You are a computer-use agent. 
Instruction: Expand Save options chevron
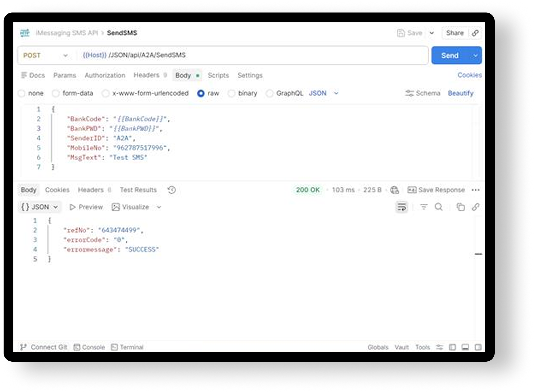click(432, 33)
